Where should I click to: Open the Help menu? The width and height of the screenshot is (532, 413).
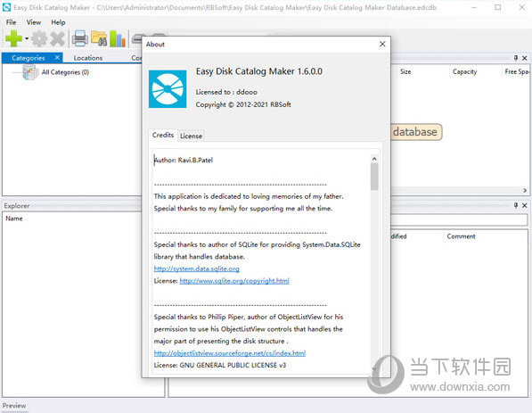58,22
